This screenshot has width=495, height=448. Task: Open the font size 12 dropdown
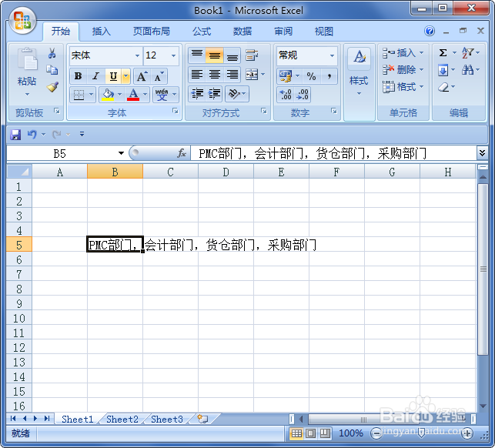pos(174,55)
